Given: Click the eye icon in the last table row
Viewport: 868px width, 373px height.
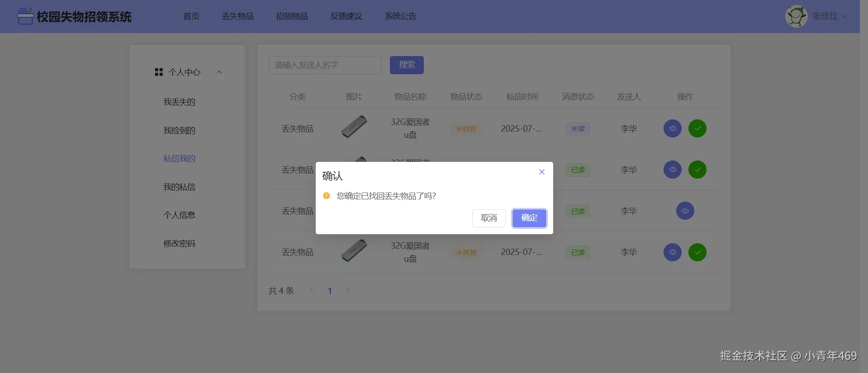Looking at the screenshot, I should [673, 252].
